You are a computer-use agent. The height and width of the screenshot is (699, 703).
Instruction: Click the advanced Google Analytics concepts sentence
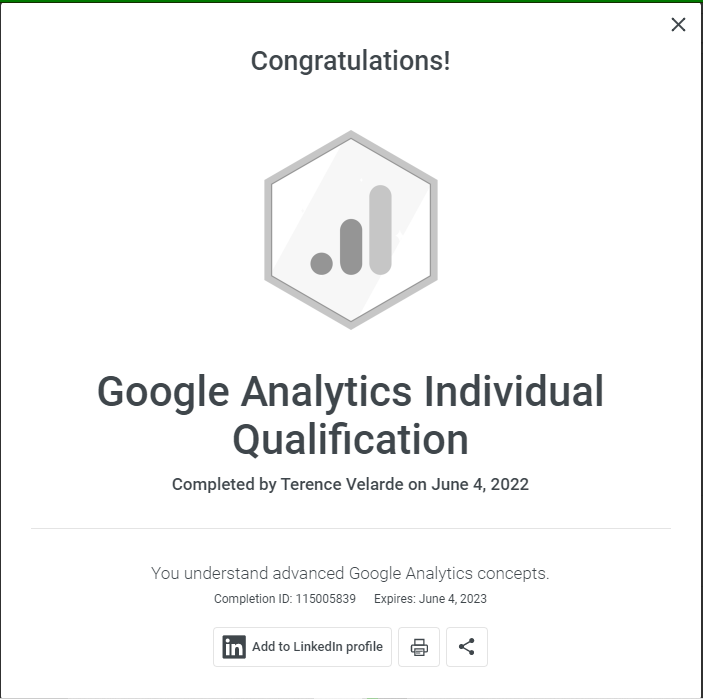[x=350, y=573]
